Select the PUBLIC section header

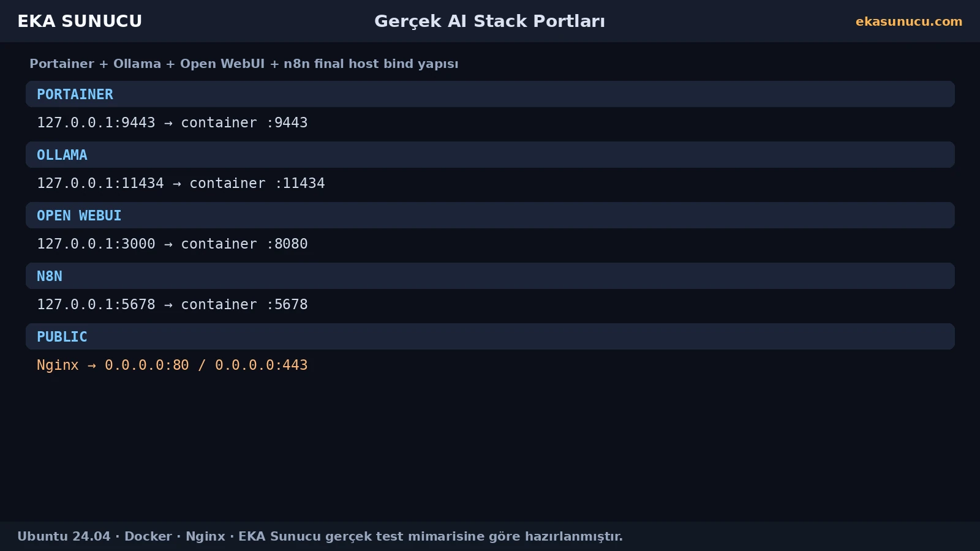(x=490, y=337)
